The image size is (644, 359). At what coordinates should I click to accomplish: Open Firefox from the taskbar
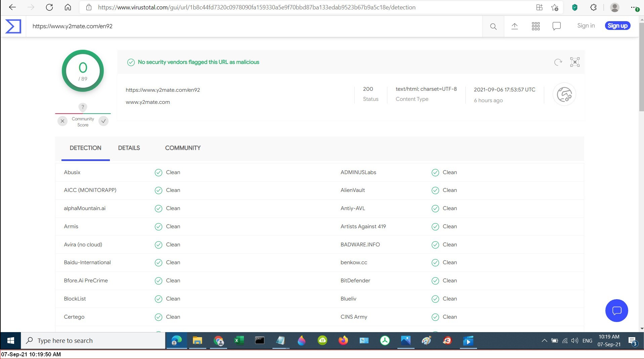pos(343,341)
